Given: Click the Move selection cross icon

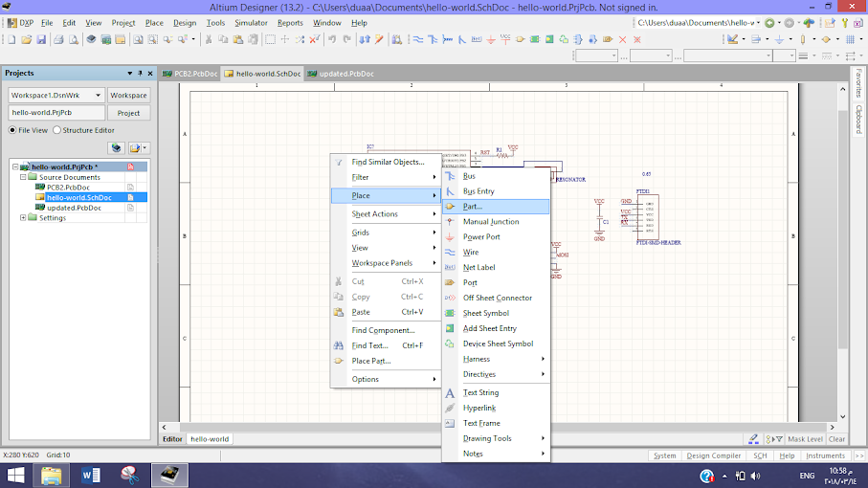Looking at the screenshot, I should pos(285,39).
